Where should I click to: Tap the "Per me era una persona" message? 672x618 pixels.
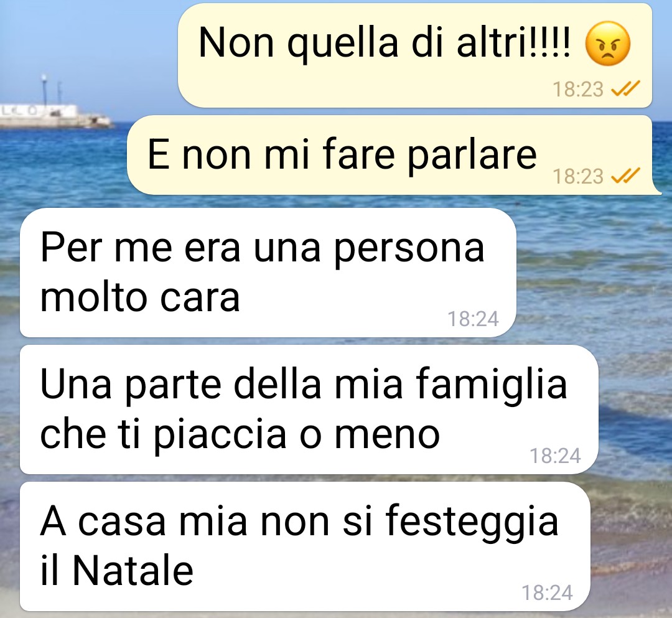(x=268, y=273)
